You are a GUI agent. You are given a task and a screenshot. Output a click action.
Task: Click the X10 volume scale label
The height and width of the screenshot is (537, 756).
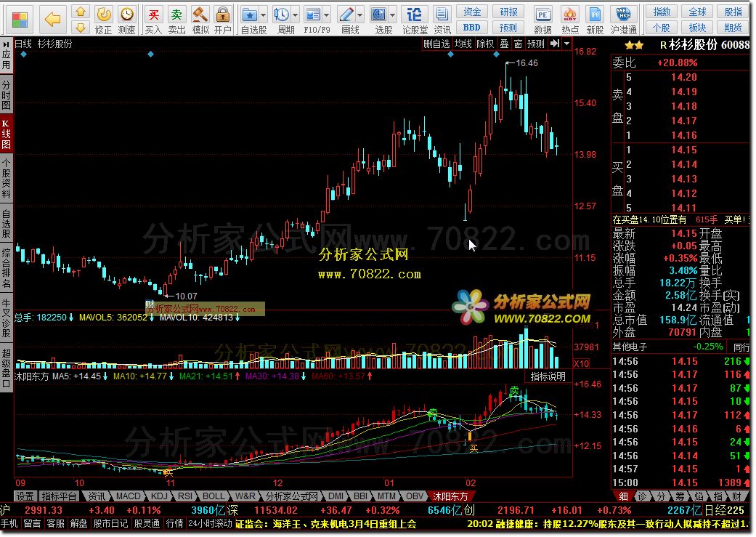(x=581, y=363)
